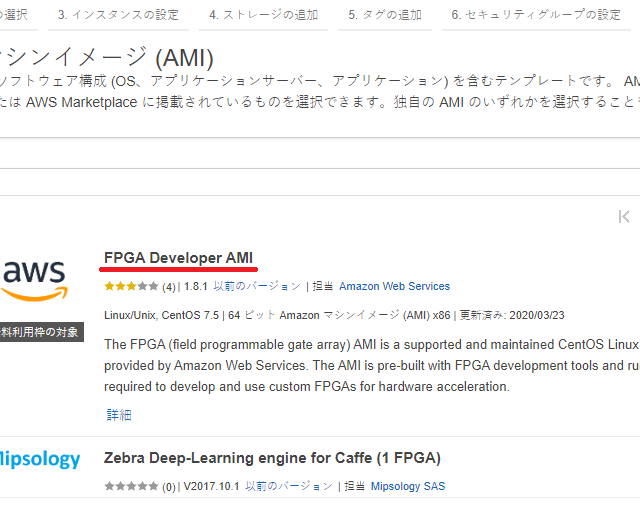Click the Mipsology logo
Viewport: 640px width, 508px height.
pyautogui.click(x=40, y=459)
